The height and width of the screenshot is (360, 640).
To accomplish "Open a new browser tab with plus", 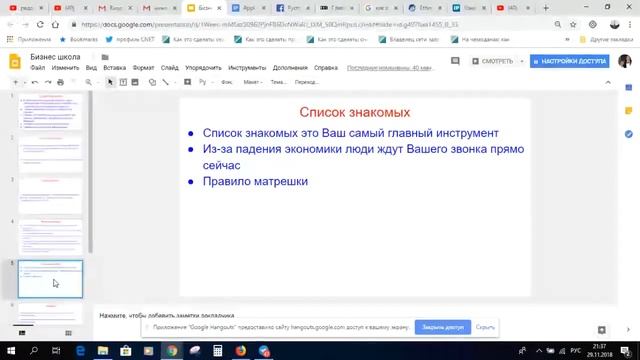I will pos(546,8).
